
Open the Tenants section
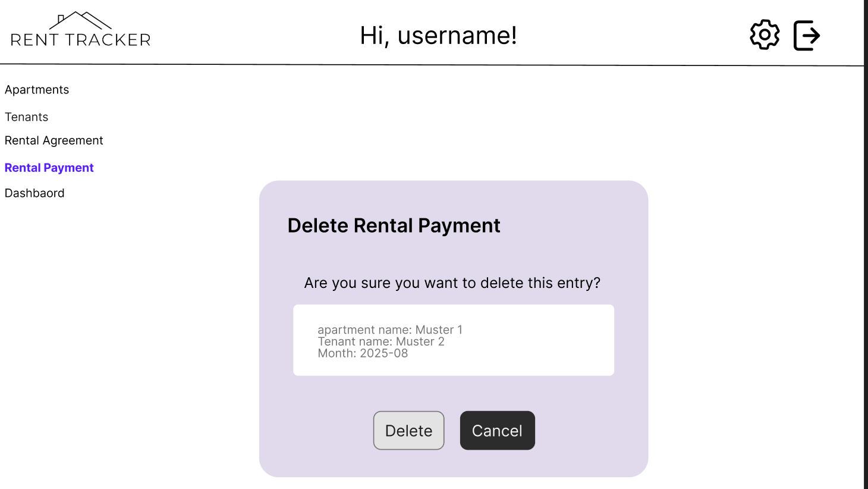coord(26,117)
